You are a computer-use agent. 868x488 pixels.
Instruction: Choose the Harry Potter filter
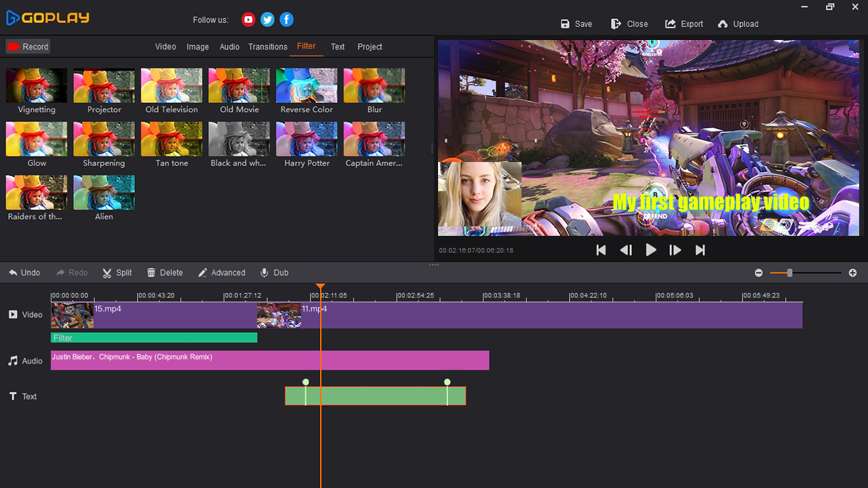(x=307, y=139)
